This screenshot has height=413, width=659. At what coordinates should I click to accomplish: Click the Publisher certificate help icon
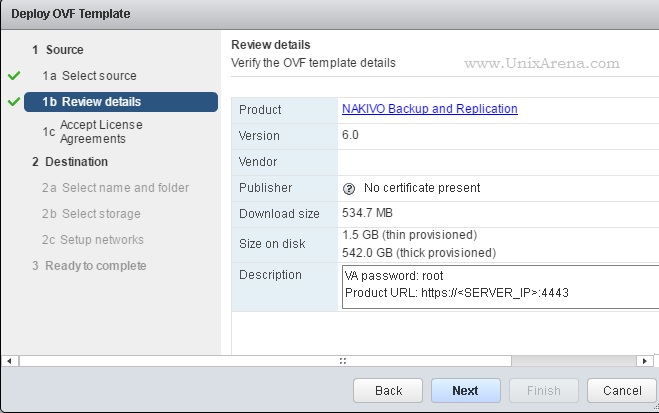(x=349, y=189)
